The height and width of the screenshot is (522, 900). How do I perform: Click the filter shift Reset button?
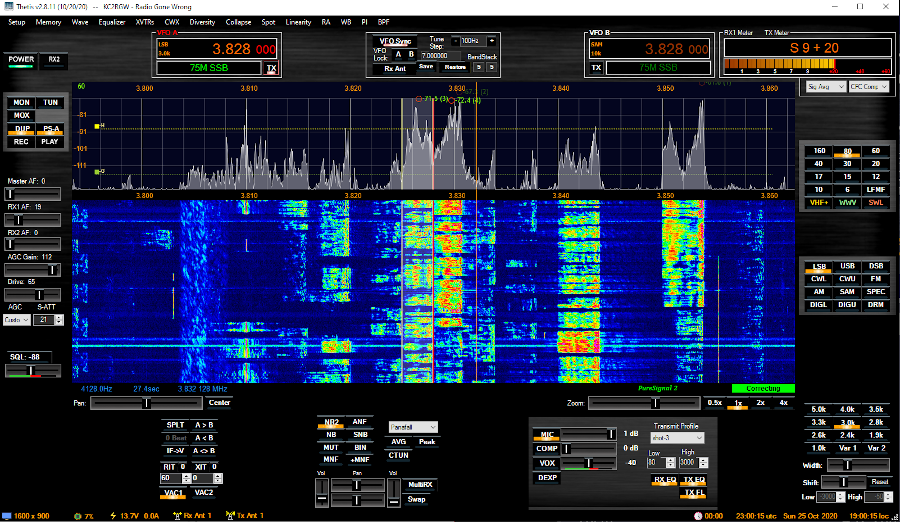[879, 482]
